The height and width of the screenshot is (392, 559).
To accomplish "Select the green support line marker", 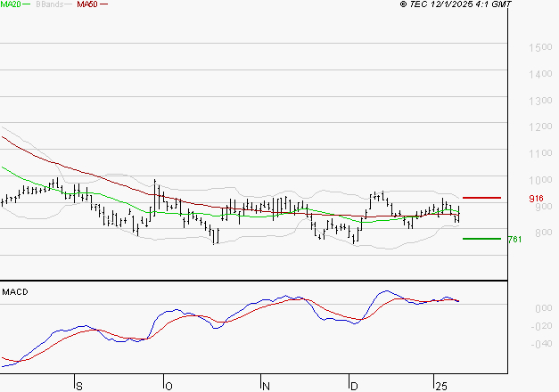I will tap(481, 239).
